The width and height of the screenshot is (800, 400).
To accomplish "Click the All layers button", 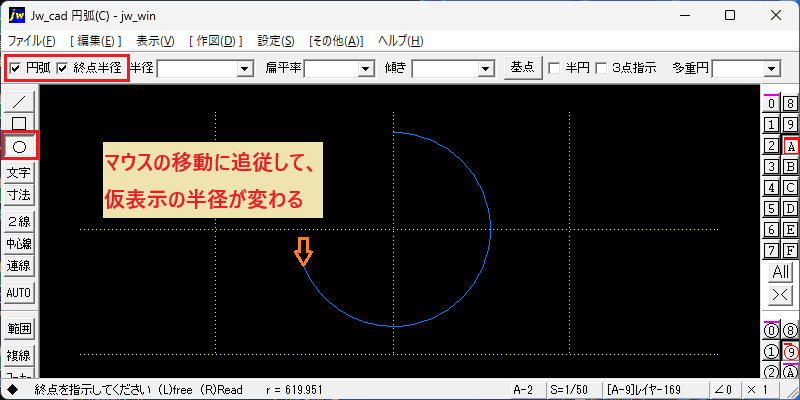I will (781, 272).
